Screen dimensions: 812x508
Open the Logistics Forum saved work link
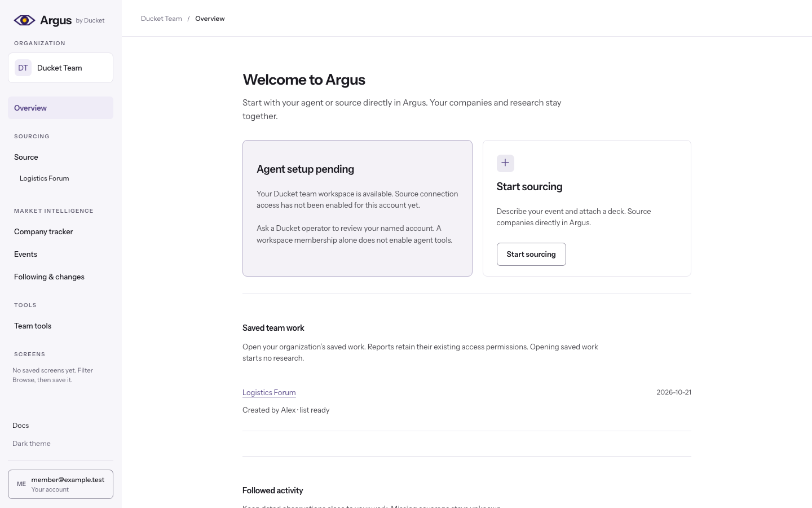pos(269,392)
